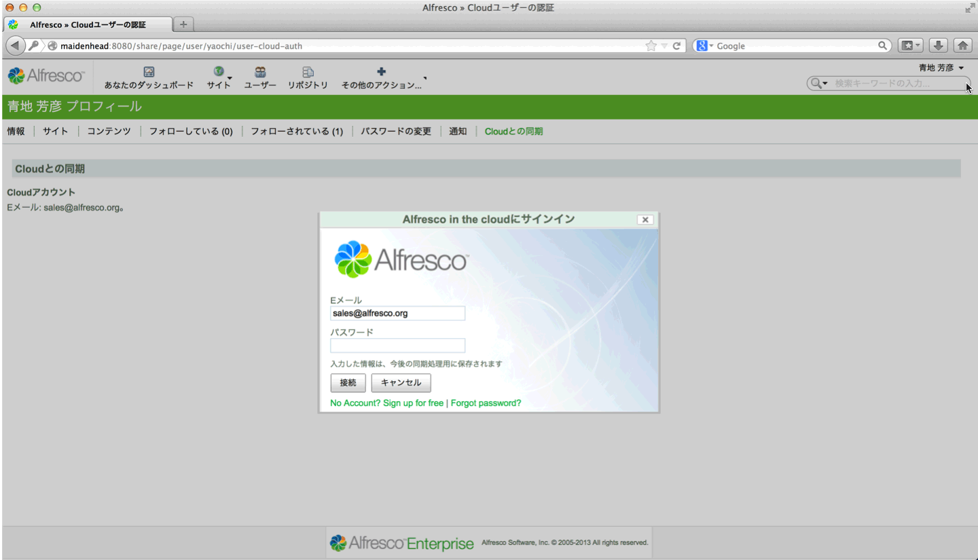Click the Cloudアカウント heading

pos(41,192)
